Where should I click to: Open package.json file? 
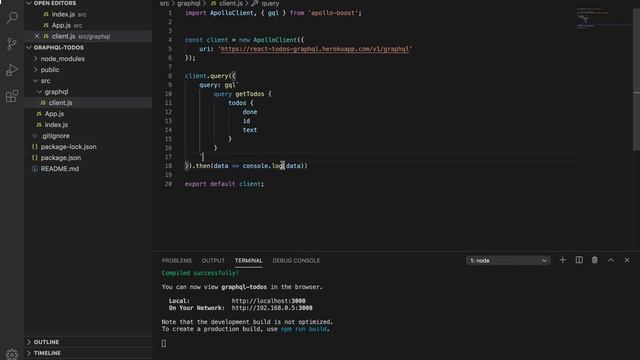(60, 158)
